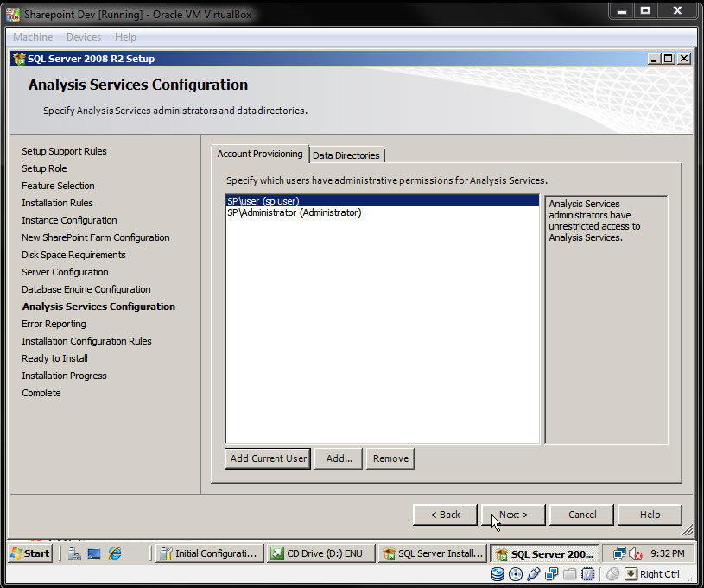Click Error Reporting step
704x588 pixels.
(54, 324)
